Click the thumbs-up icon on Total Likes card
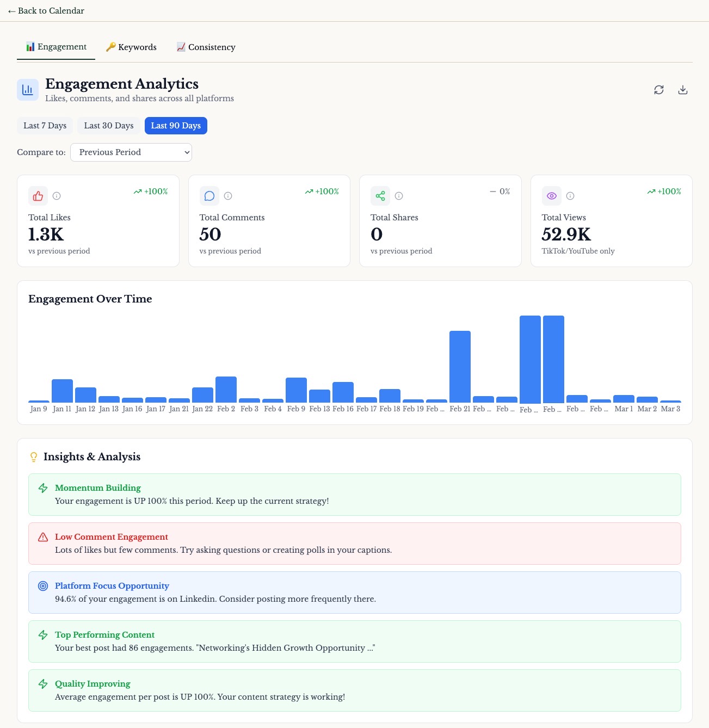Image resolution: width=709 pixels, height=728 pixels. click(38, 196)
